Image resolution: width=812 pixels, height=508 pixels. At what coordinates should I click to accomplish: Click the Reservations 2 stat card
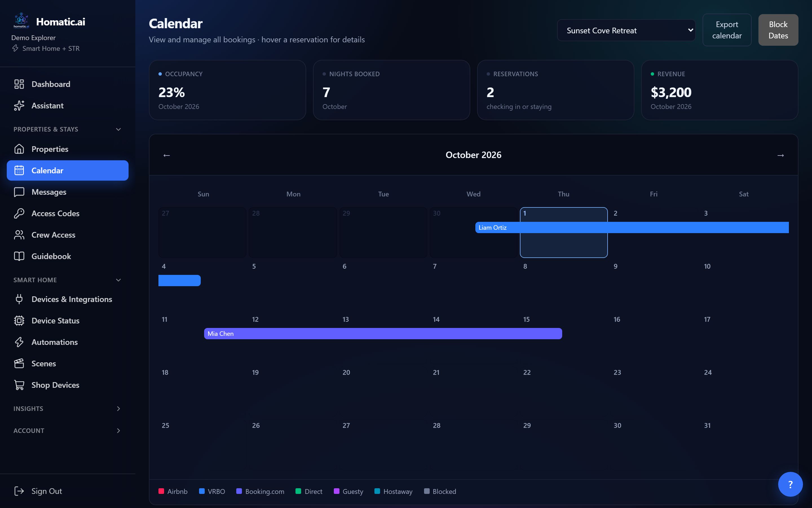coord(556,90)
